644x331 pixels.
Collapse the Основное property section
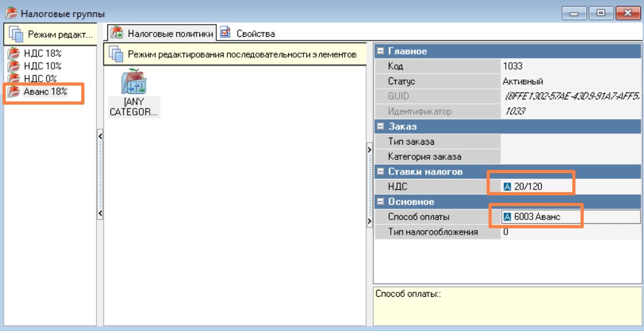[x=381, y=202]
